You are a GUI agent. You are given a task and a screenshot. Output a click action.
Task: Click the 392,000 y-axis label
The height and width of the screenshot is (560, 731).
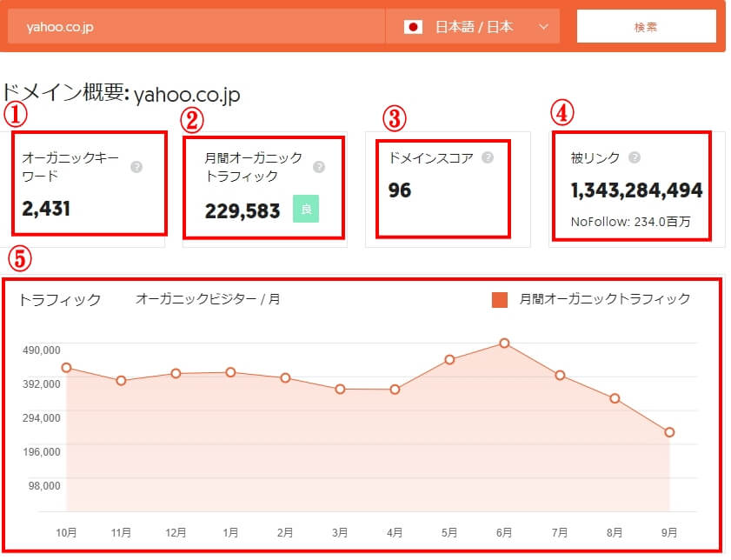42,384
